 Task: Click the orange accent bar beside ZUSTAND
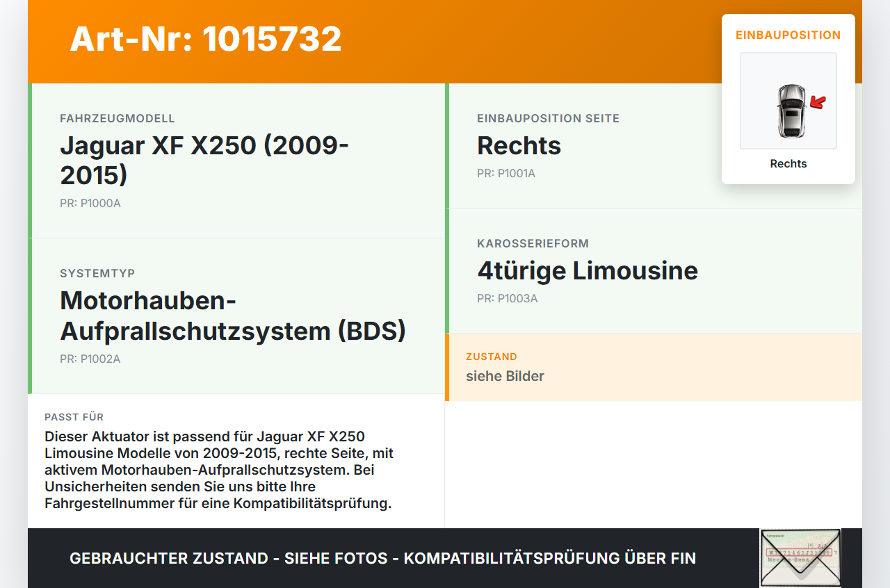coord(447,367)
